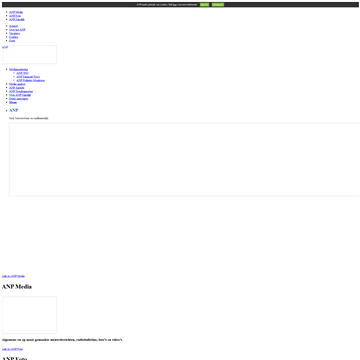
Task: Click the ANP logo image placeholder
Action: (29, 54)
